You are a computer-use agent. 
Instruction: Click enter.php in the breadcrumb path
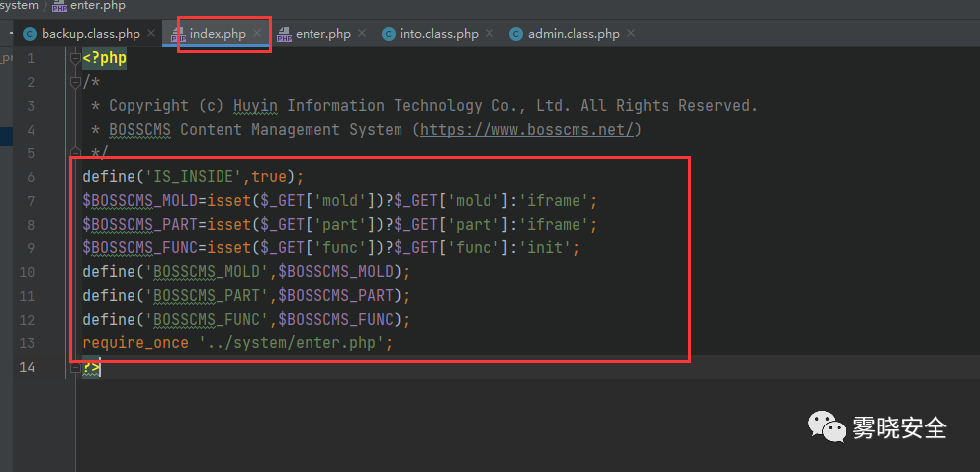[x=98, y=6]
